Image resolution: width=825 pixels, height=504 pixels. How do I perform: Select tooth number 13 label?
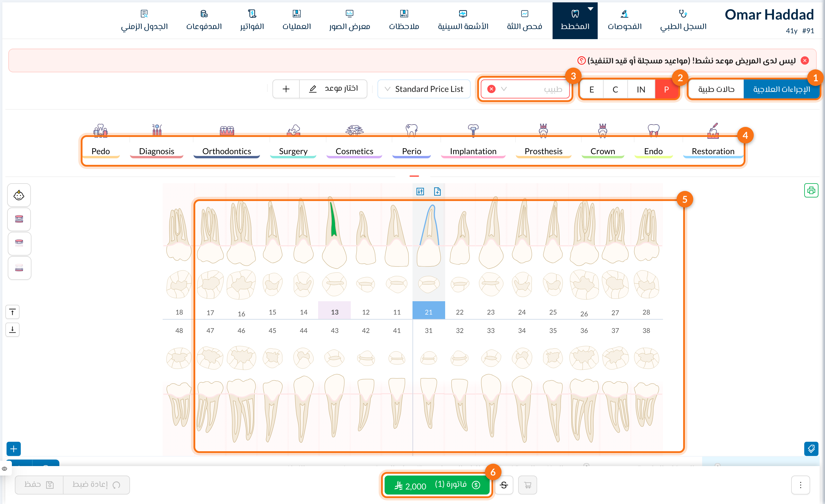[334, 312]
